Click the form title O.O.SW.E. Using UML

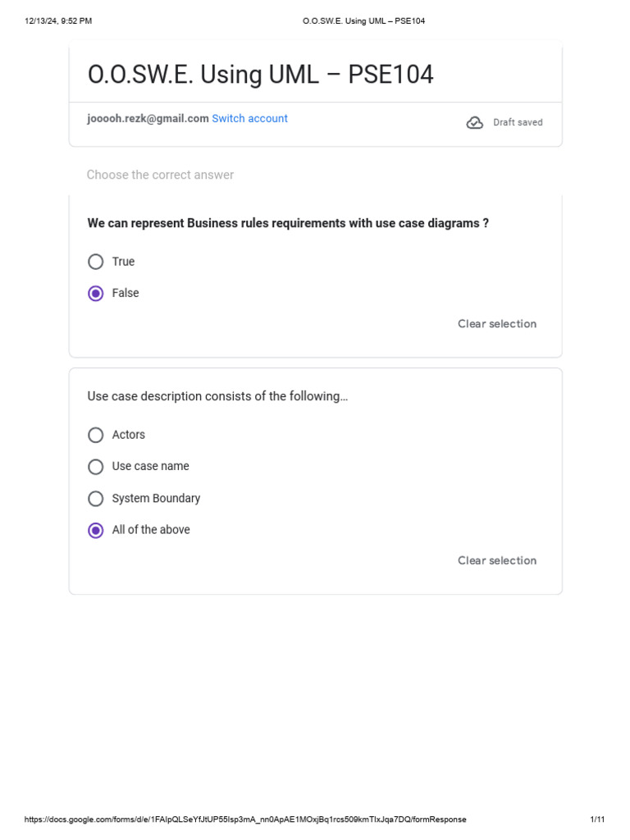(260, 75)
